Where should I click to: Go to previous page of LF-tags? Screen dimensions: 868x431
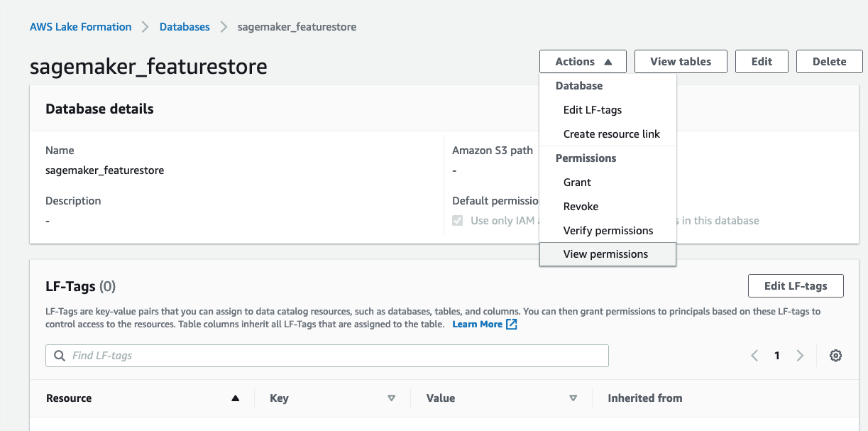pyautogui.click(x=754, y=356)
